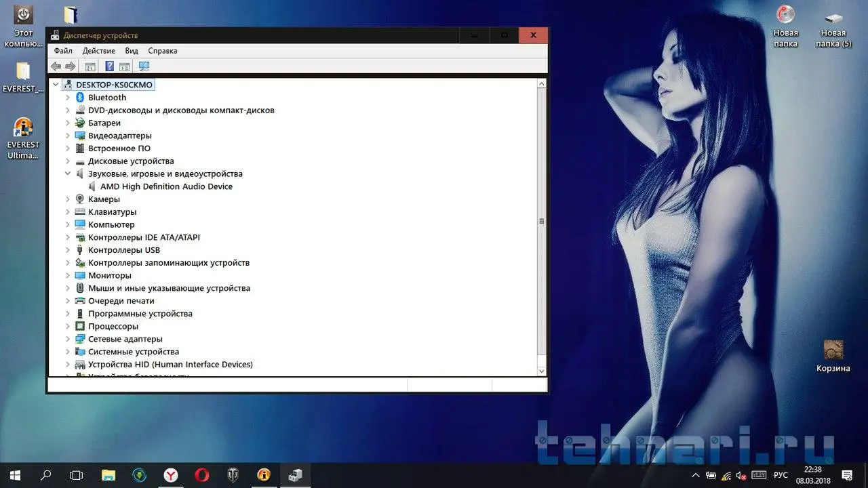This screenshot has height=488, width=868.
Task: Select the DVD-дисководы category icon
Action: coord(80,110)
